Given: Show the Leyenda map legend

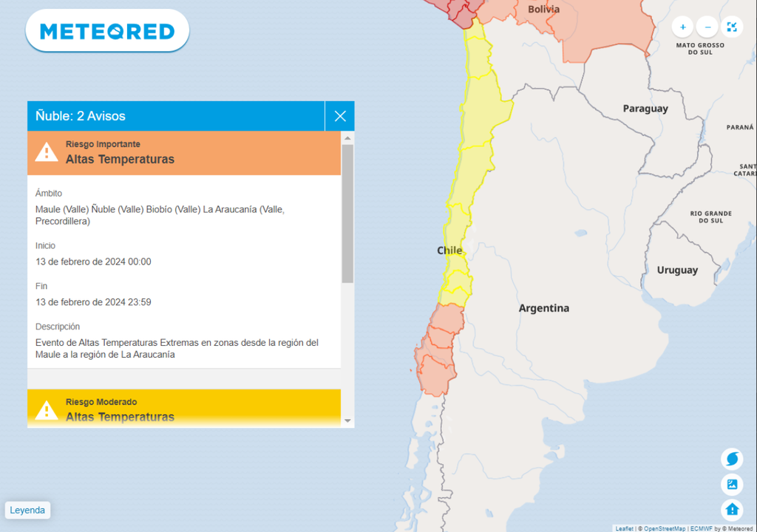Looking at the screenshot, I should [x=27, y=510].
